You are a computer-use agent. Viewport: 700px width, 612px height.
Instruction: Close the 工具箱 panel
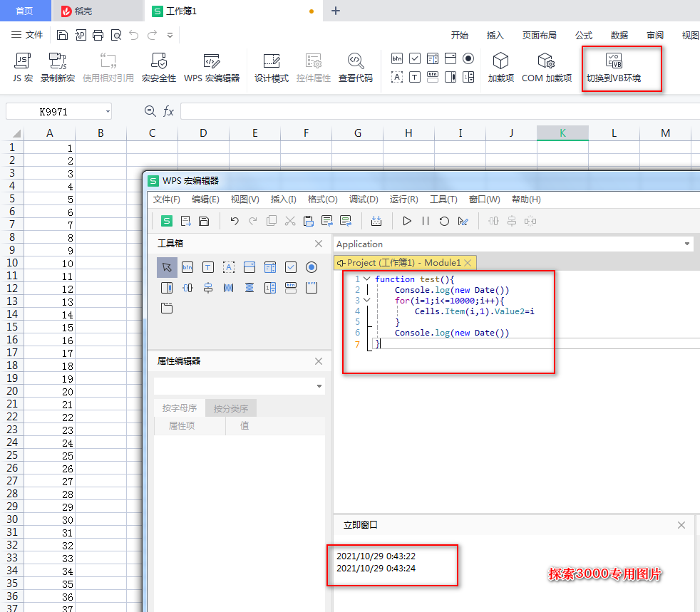pos(319,244)
